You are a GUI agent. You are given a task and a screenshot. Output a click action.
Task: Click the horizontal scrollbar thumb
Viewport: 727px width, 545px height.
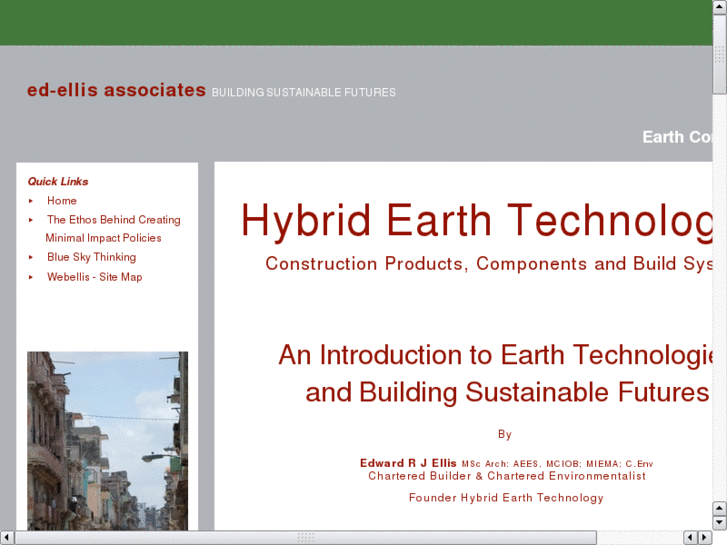(x=306, y=538)
